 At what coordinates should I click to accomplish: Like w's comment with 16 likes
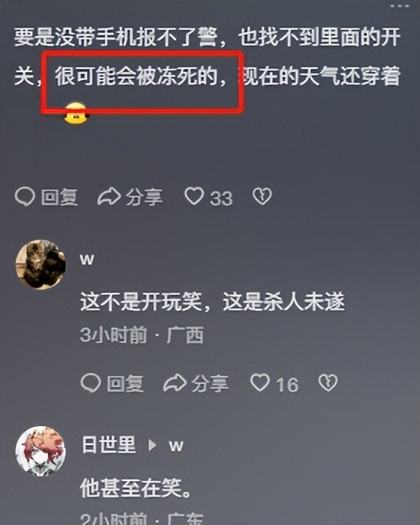260,382
